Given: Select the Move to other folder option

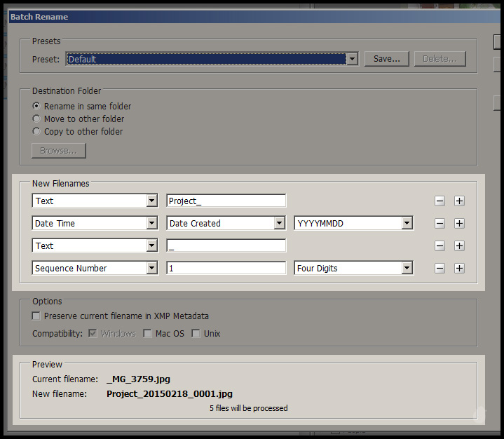Looking at the screenshot, I should [36, 119].
